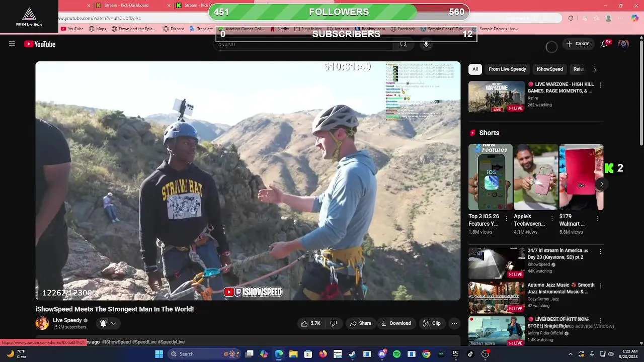Image resolution: width=644 pixels, height=362 pixels.
Task: Click Download button below video
Action: [396, 323]
